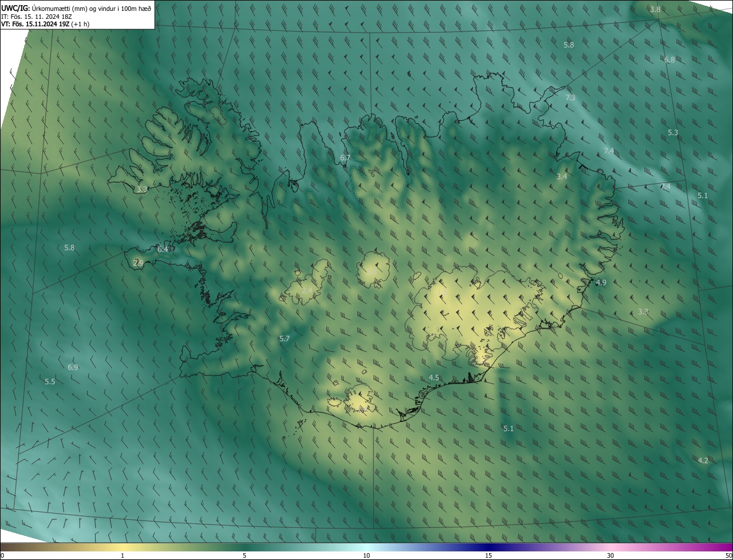Click the 7.3 value label
733x560 pixels.
tap(570, 98)
